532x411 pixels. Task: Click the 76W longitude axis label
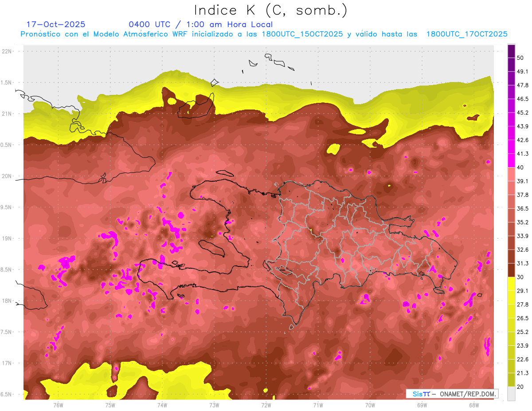pyautogui.click(x=58, y=405)
